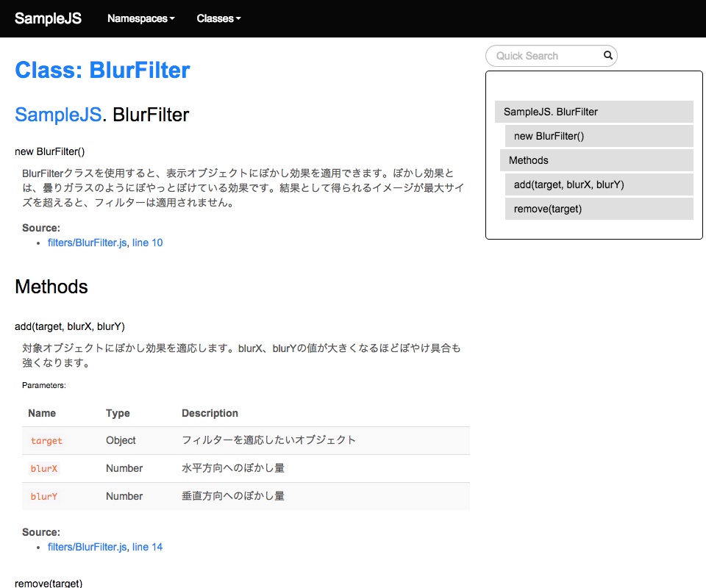The image size is (706, 588).
Task: Click the blurX parameter name cell
Action: [x=43, y=469]
